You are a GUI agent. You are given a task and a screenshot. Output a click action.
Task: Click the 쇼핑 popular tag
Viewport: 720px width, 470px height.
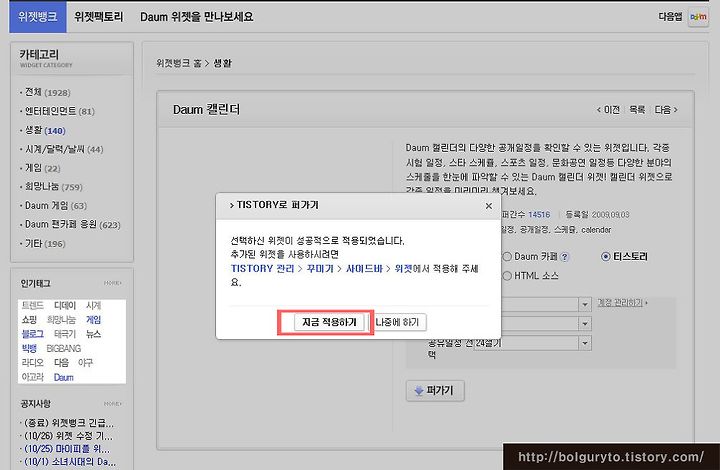[x=29, y=320]
